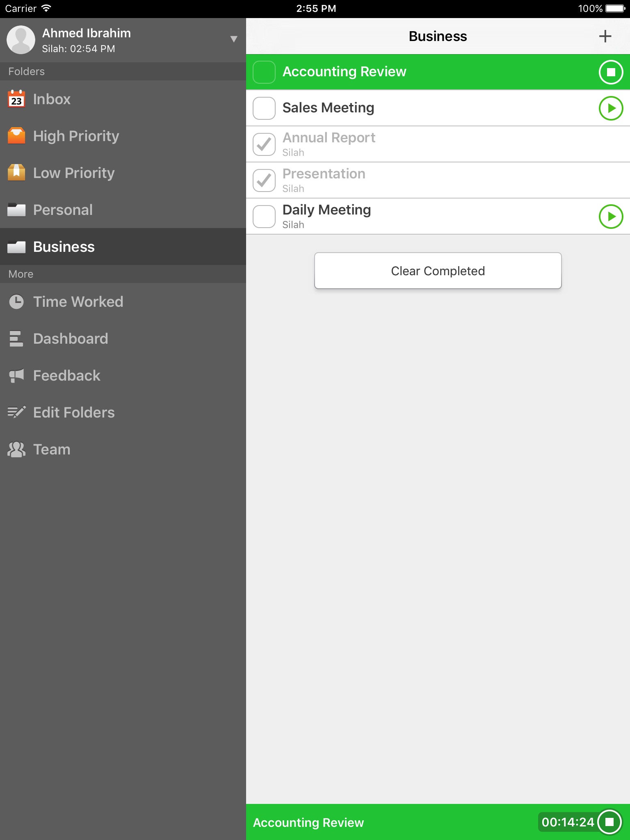Image resolution: width=630 pixels, height=840 pixels.
Task: Open Inbox calendar icon folder
Action: coord(16,99)
